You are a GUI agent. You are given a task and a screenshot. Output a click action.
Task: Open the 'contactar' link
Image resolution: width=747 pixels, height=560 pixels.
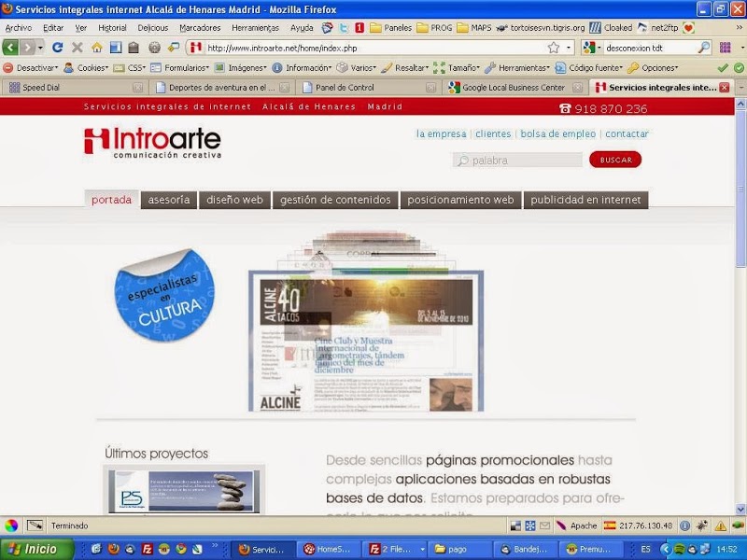pos(627,133)
